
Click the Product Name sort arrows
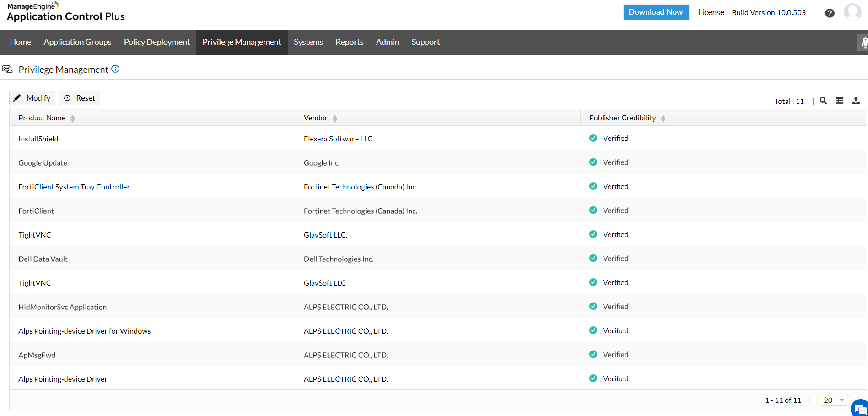tap(73, 119)
